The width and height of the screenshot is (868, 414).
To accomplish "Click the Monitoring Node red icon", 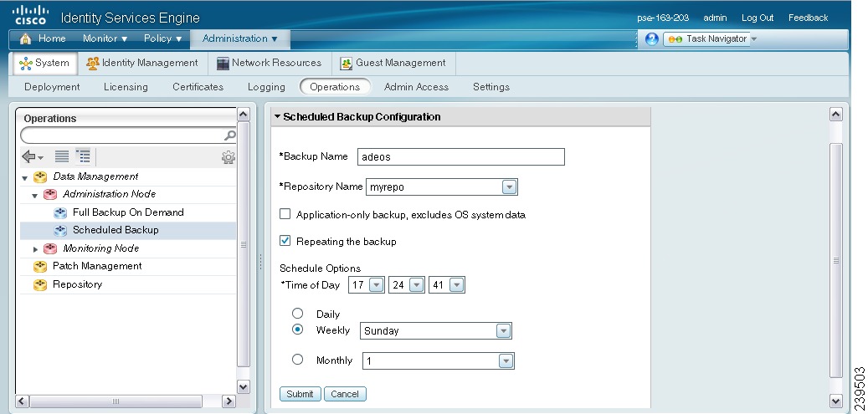I will [50, 248].
